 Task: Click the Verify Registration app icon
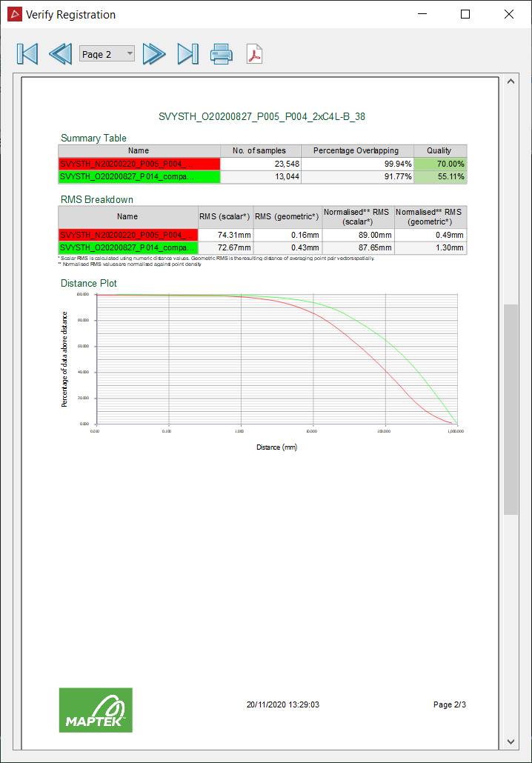15,15
